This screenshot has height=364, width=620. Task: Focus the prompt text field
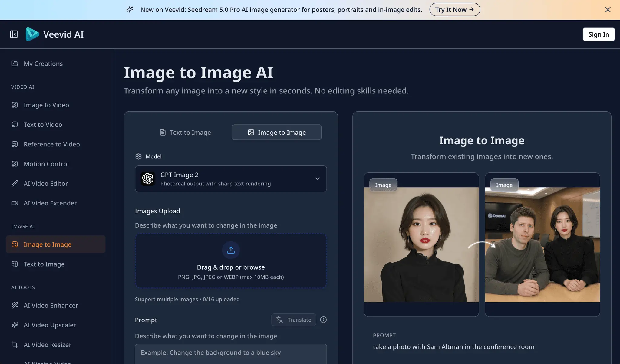click(231, 354)
